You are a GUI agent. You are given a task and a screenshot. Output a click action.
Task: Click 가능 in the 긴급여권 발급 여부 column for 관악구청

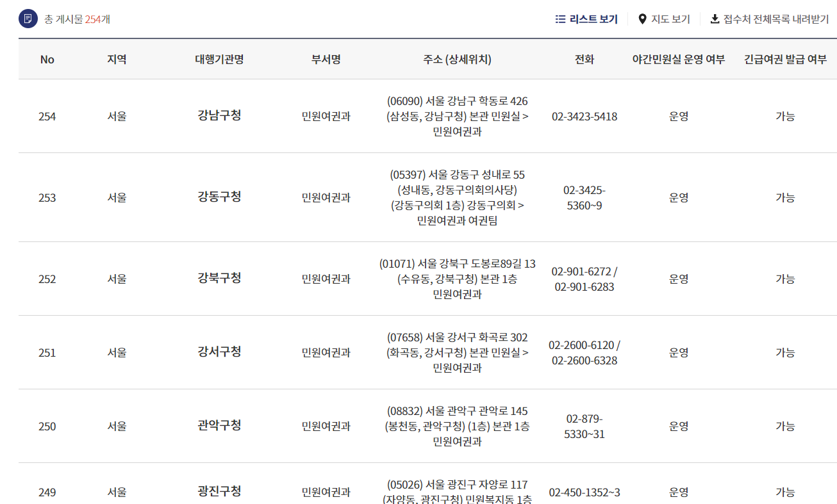tap(786, 425)
